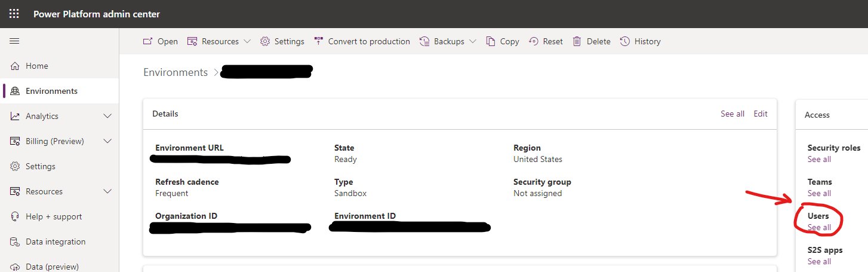Click the Type value Sandbox
Screen dimensions: 868x272
(350, 193)
